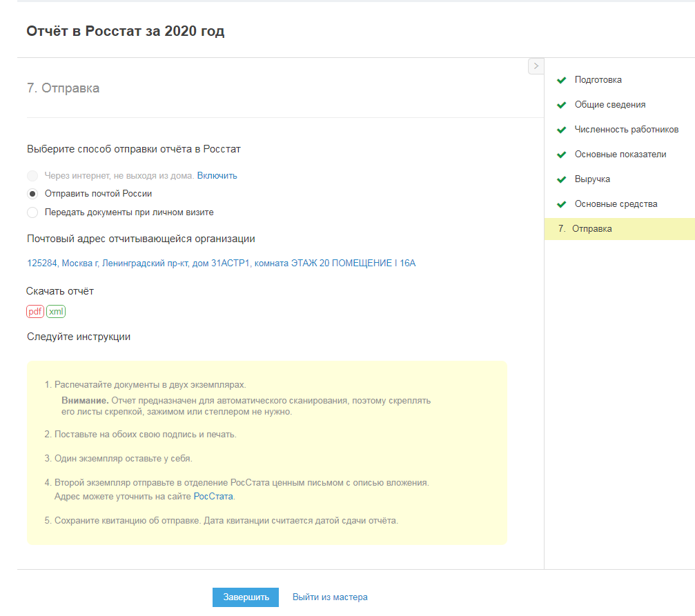Image resolution: width=695 pixels, height=616 pixels.
Task: Open the 'РосСтата' website link
Action: [x=213, y=497]
